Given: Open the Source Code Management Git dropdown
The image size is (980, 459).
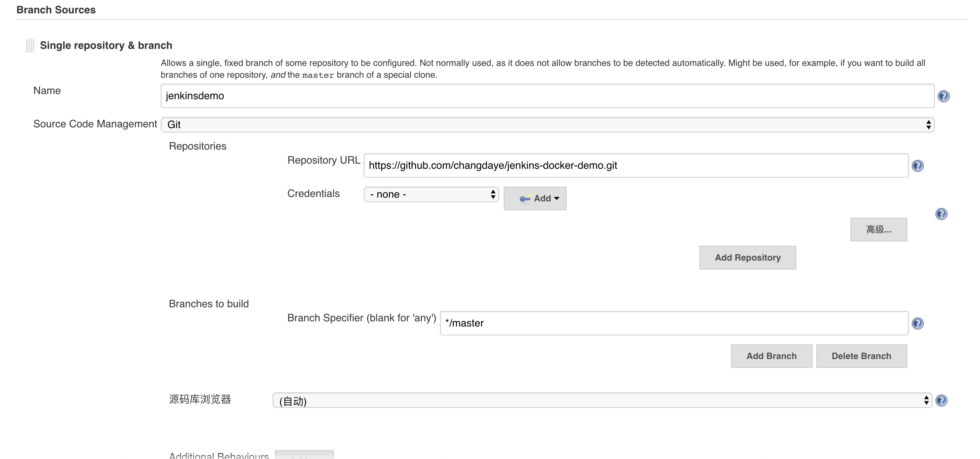Looking at the screenshot, I should pos(547,125).
